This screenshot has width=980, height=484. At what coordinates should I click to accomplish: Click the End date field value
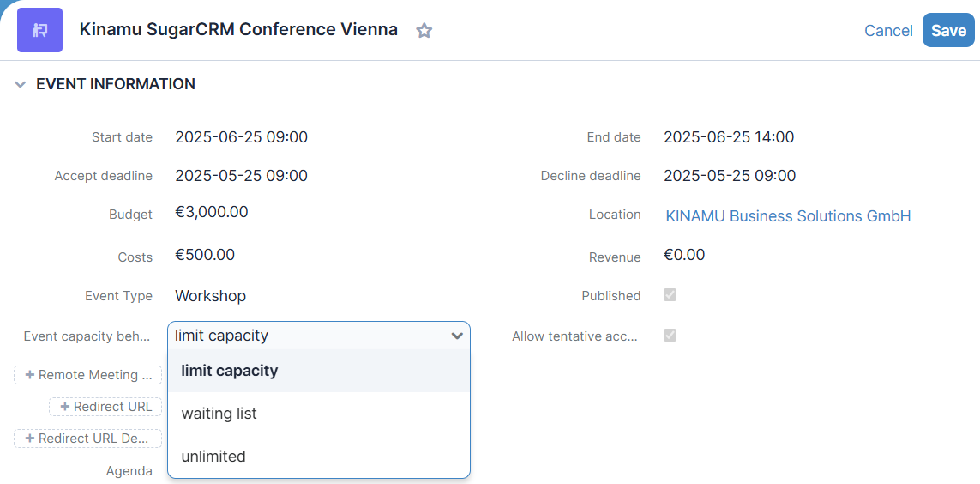(x=729, y=137)
